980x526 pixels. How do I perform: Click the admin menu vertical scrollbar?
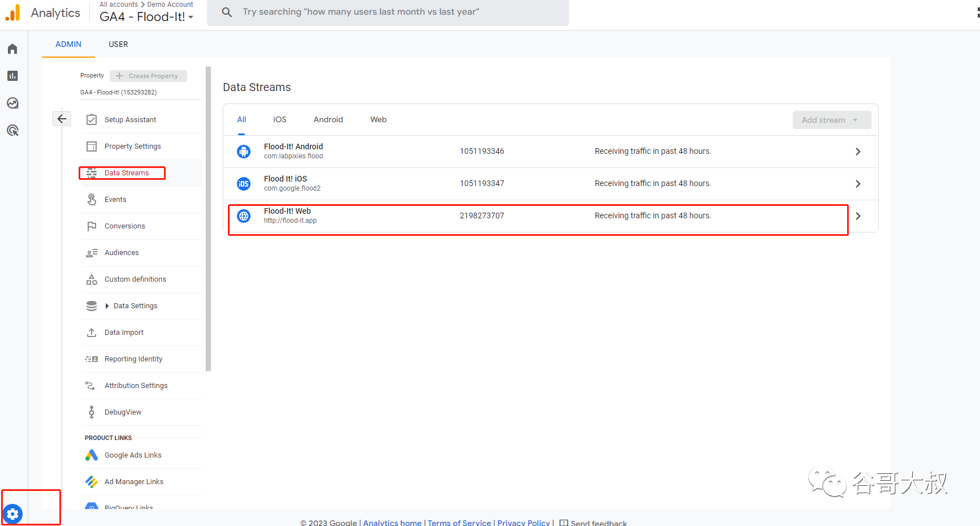[208, 221]
